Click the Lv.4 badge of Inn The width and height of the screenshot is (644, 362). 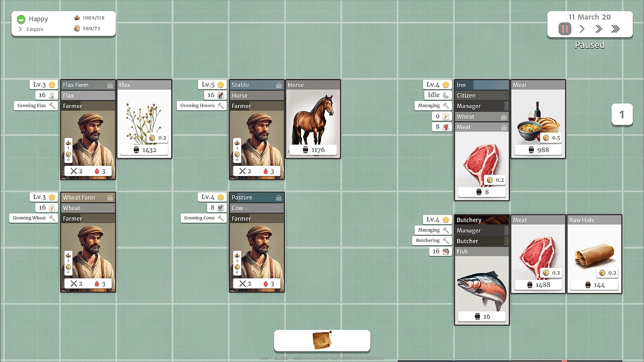[x=437, y=85]
